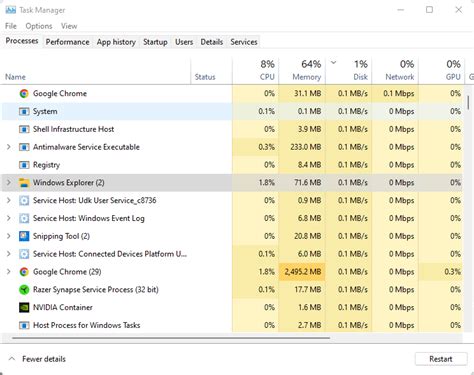Image resolution: width=474 pixels, height=375 pixels.
Task: Click the Fewer details link
Action: click(44, 359)
